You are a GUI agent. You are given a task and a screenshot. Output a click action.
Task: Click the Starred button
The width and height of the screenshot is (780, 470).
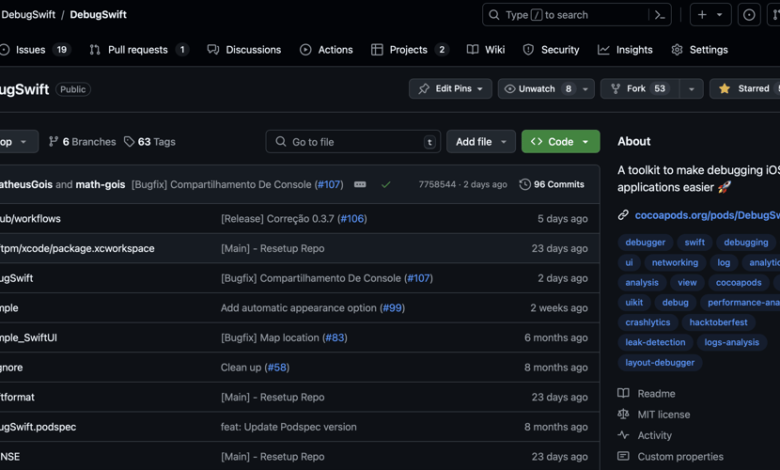point(745,89)
